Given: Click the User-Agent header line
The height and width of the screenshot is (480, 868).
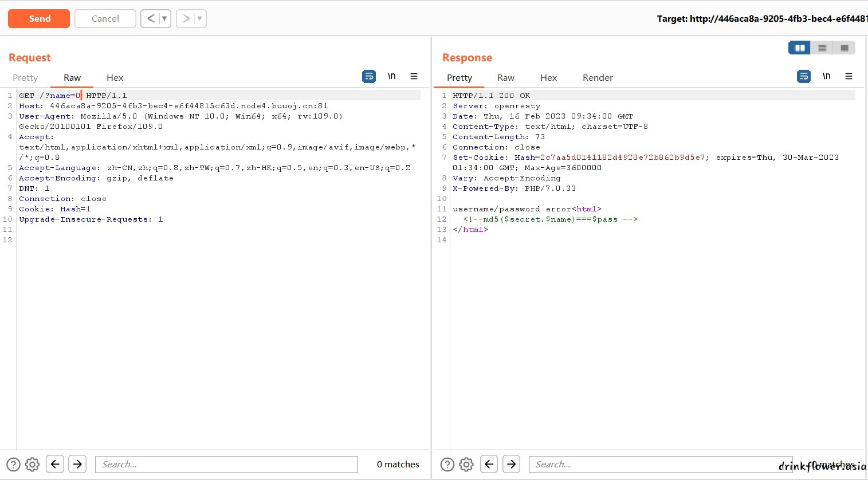Looking at the screenshot, I should click(181, 121).
